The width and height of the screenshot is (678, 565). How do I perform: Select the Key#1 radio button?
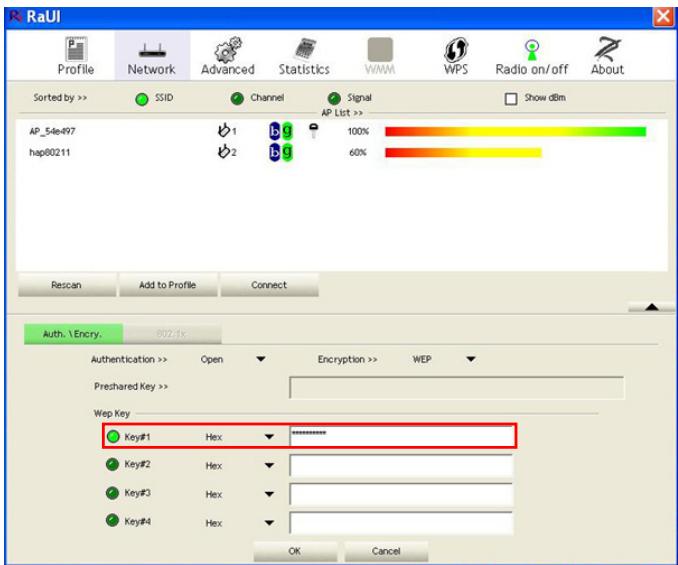(x=113, y=437)
